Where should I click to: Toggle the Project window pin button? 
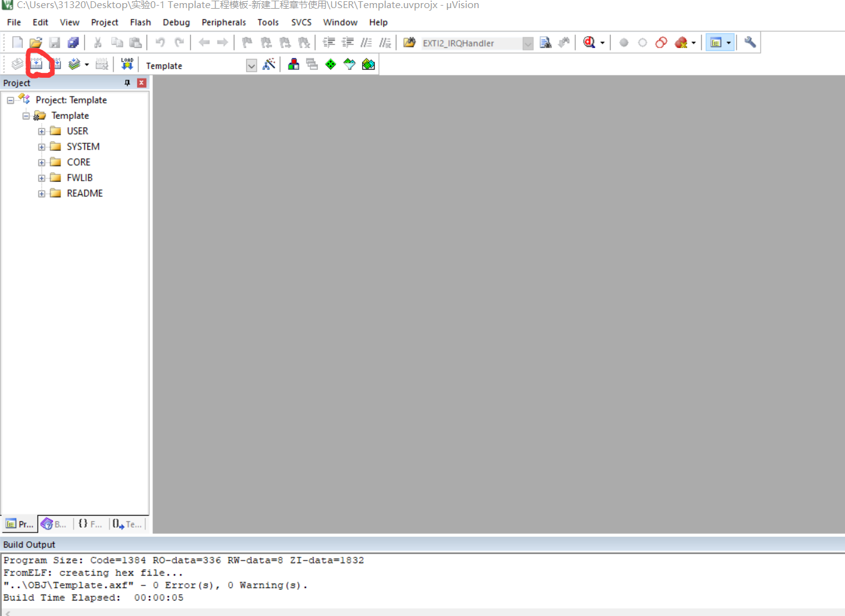pyautogui.click(x=127, y=82)
